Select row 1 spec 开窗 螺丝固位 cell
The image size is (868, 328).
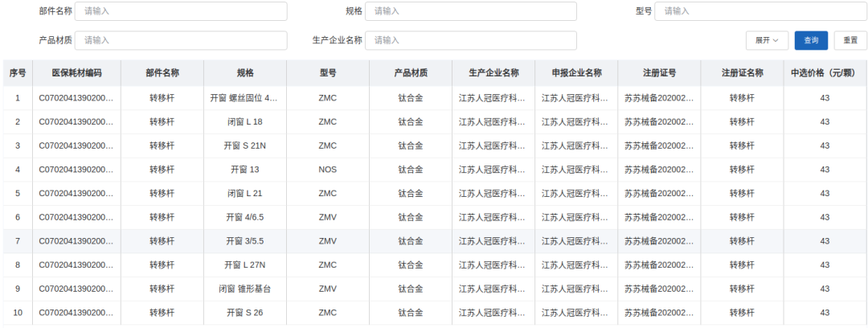pos(244,98)
